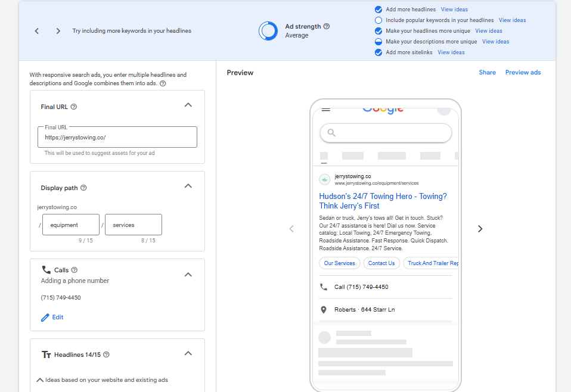The width and height of the screenshot is (571, 392).
Task: Click the Display path help icon
Action: point(83,188)
